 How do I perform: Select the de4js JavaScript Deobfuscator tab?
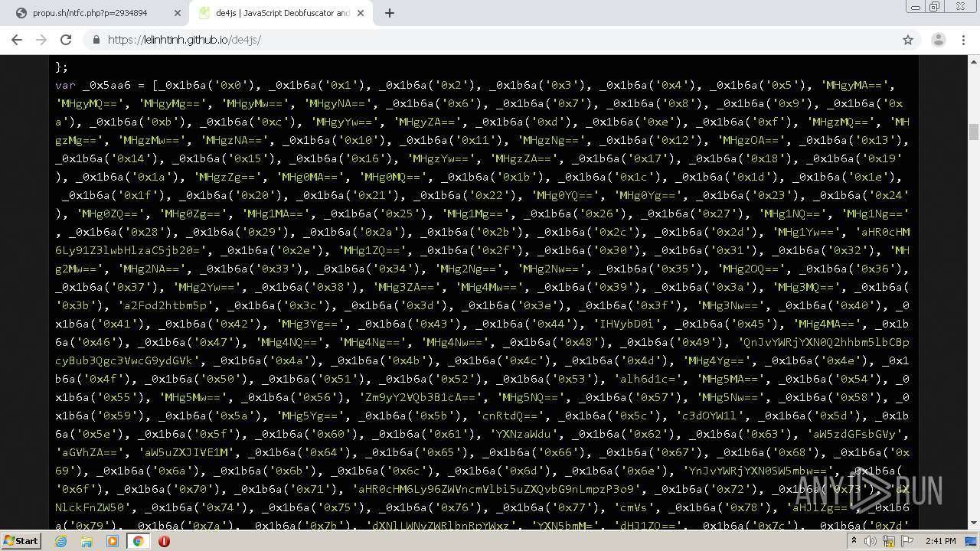coord(282,13)
